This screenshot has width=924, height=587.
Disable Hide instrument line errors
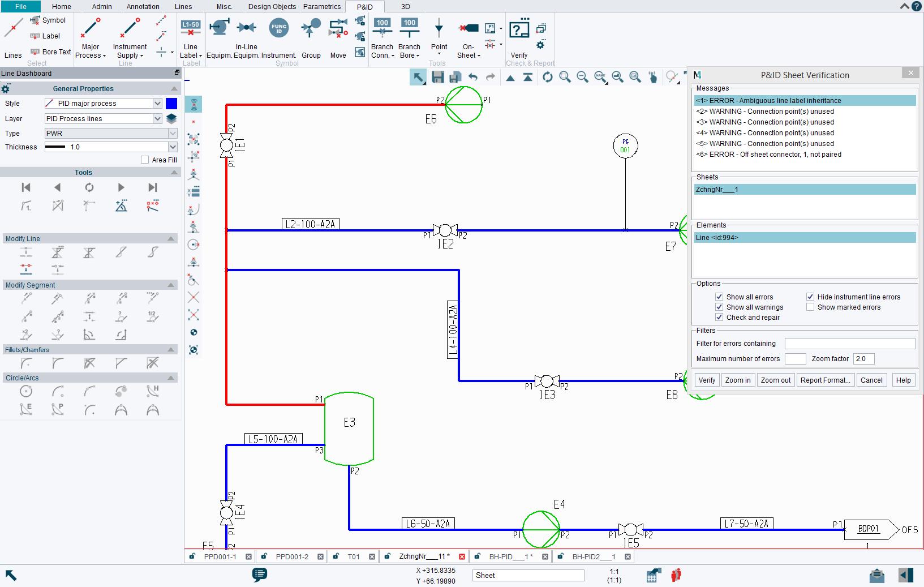[x=811, y=297]
